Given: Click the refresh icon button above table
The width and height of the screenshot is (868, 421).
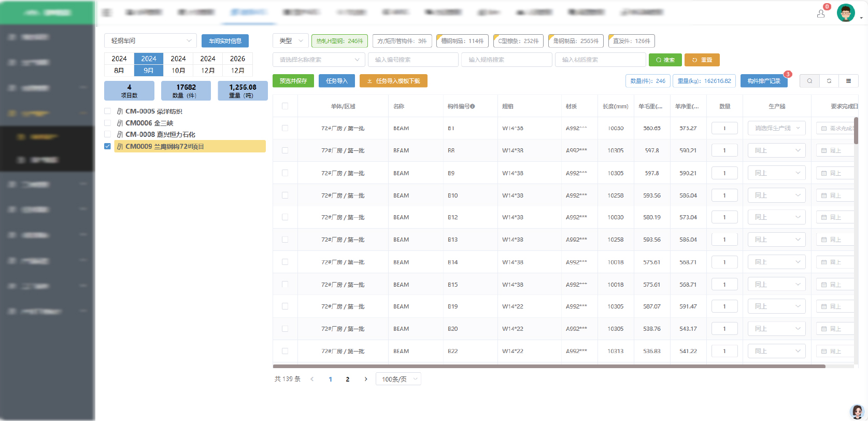Looking at the screenshot, I should [829, 81].
